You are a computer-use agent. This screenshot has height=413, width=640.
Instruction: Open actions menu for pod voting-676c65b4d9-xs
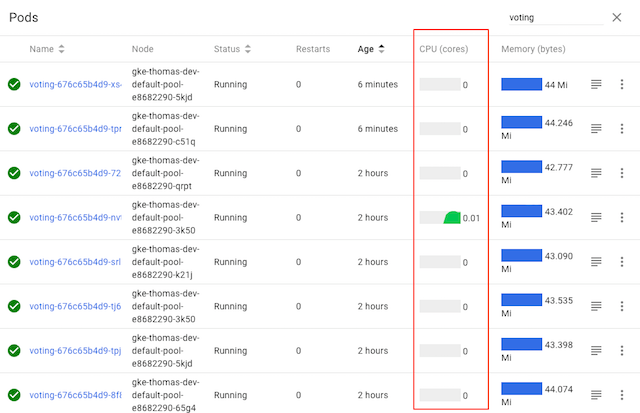click(621, 85)
